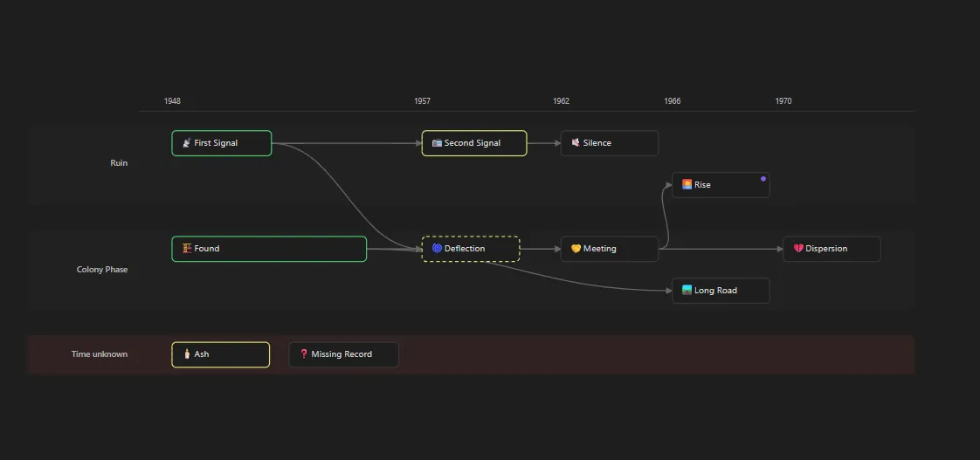
Task: Click the 1962 timeline year marker
Action: [x=562, y=100]
